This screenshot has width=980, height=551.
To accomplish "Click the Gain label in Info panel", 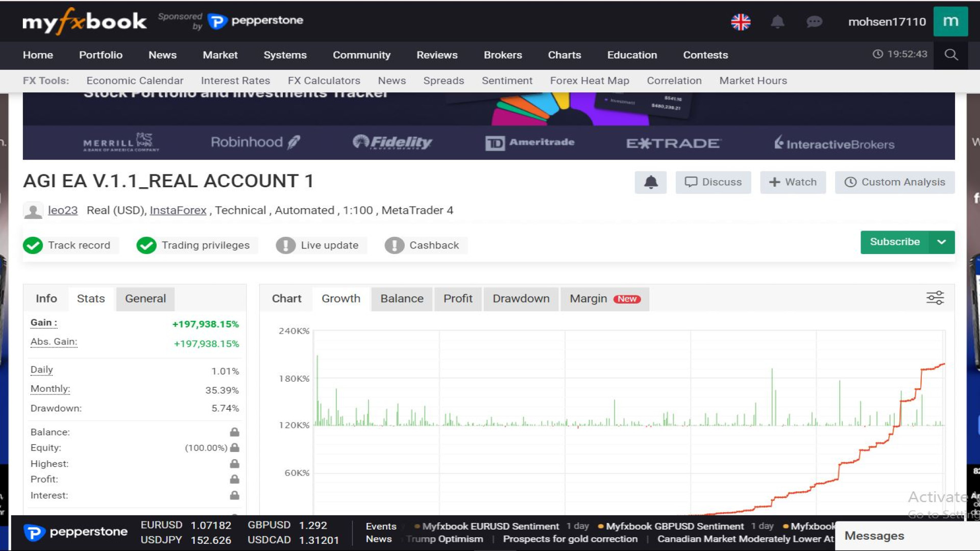I will pyautogui.click(x=44, y=322).
